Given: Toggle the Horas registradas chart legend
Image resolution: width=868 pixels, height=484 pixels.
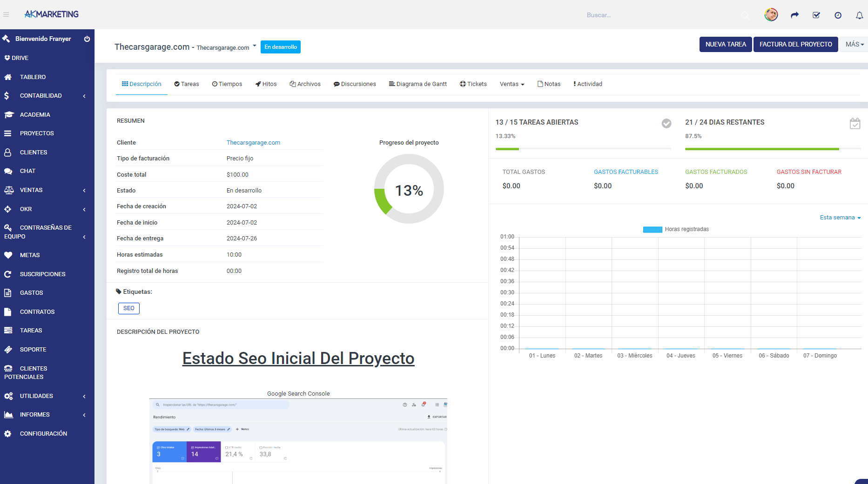Looking at the screenshot, I should click(x=676, y=229).
